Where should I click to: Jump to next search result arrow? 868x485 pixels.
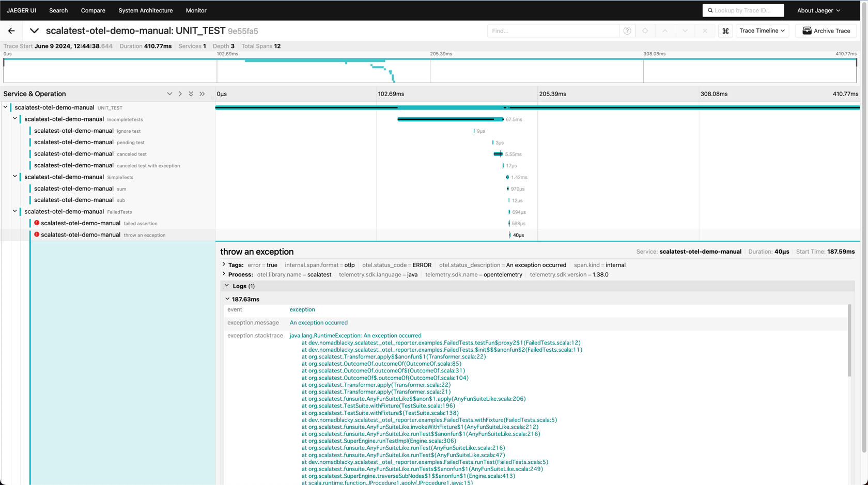point(685,31)
